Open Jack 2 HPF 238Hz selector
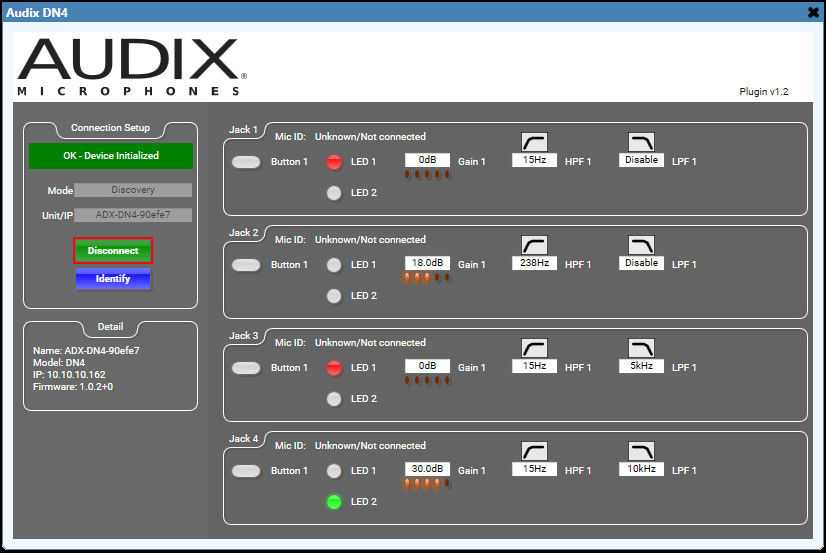This screenshot has width=826, height=553. pyautogui.click(x=534, y=263)
